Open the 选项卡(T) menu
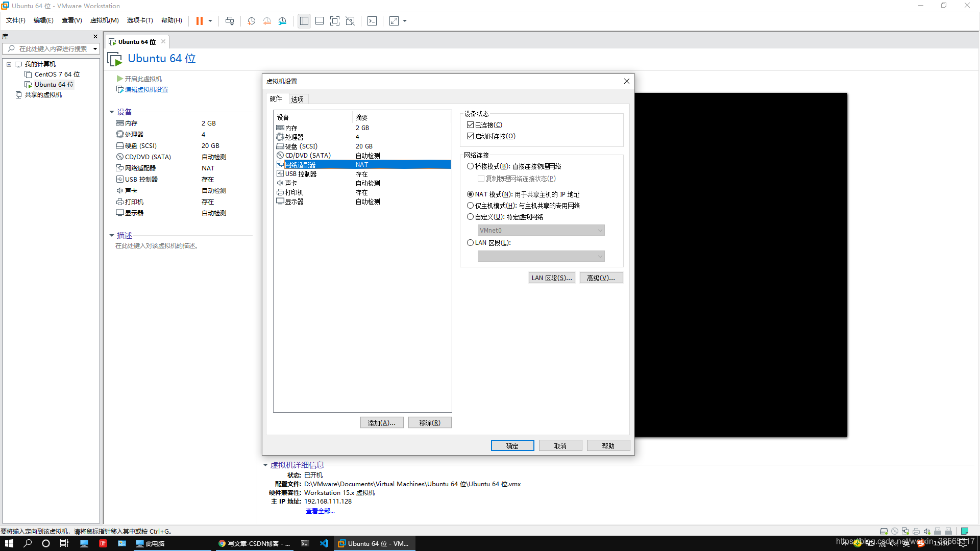The image size is (980, 551). (x=140, y=20)
